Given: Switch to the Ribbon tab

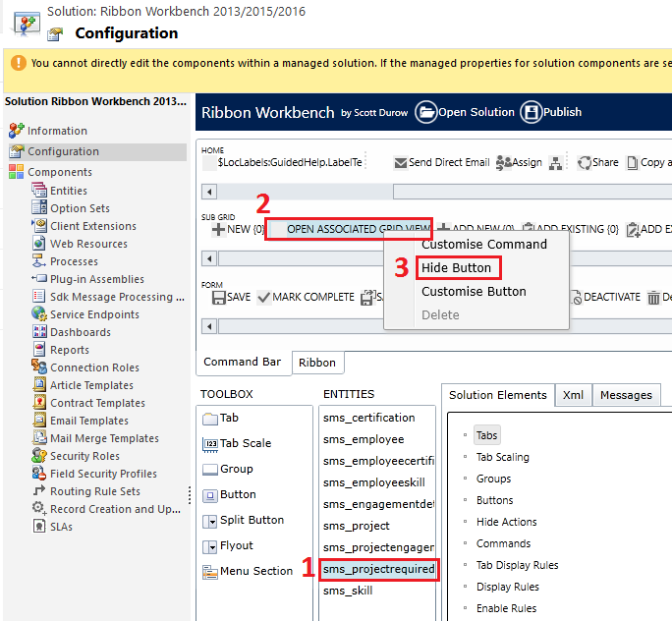Looking at the screenshot, I should click(x=316, y=363).
